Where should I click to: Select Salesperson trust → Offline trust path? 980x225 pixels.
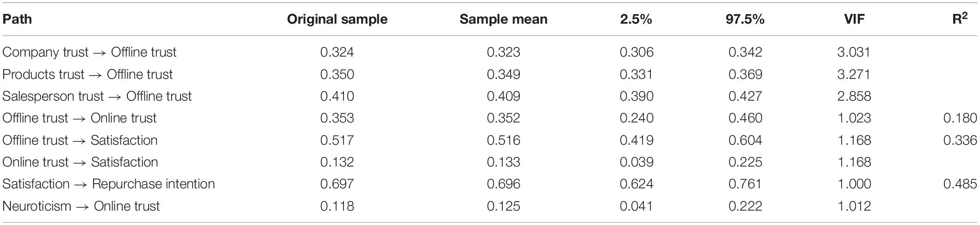point(97,96)
